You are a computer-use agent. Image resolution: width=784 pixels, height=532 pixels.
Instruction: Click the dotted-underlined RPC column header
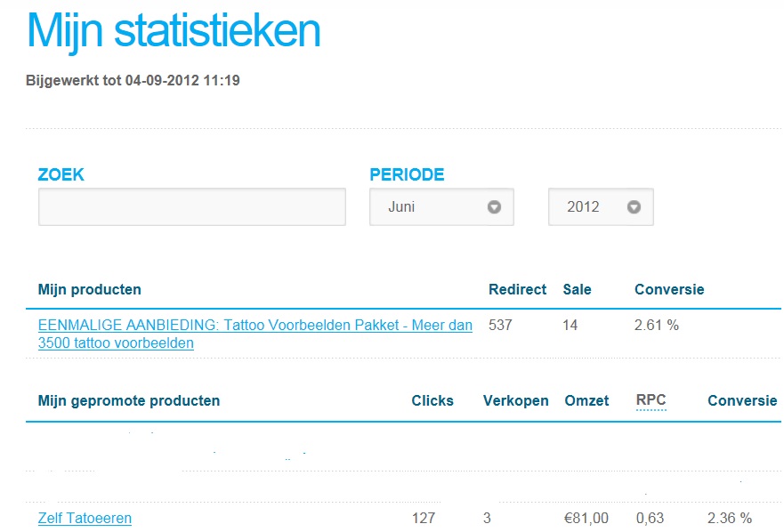click(651, 400)
